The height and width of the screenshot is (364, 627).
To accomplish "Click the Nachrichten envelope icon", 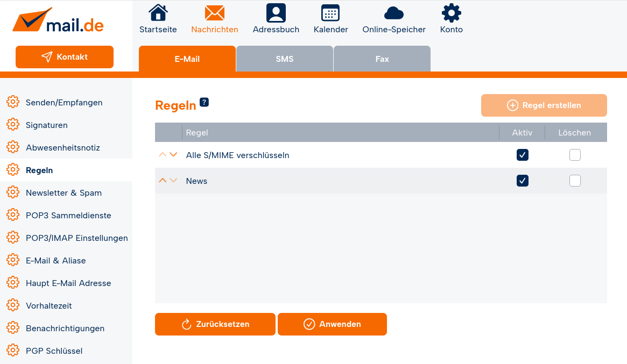I will 215,13.
